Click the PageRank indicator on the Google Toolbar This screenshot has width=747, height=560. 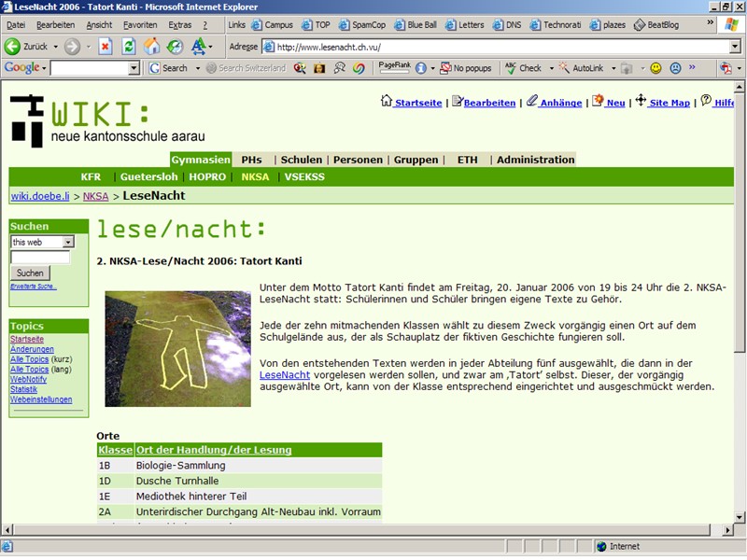[395, 67]
